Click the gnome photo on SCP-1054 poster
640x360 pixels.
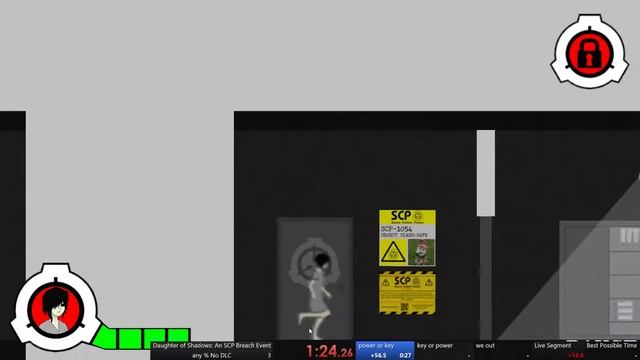click(421, 252)
